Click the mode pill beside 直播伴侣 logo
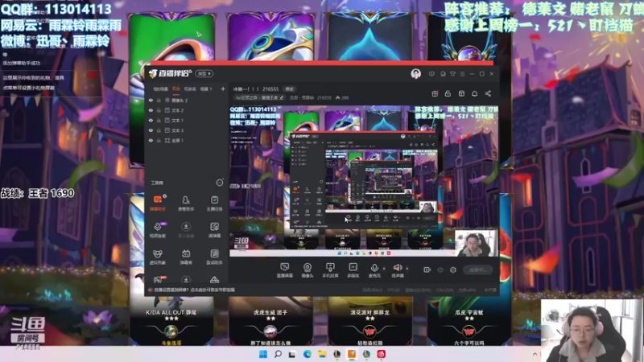644x362 pixels. tap(204, 73)
